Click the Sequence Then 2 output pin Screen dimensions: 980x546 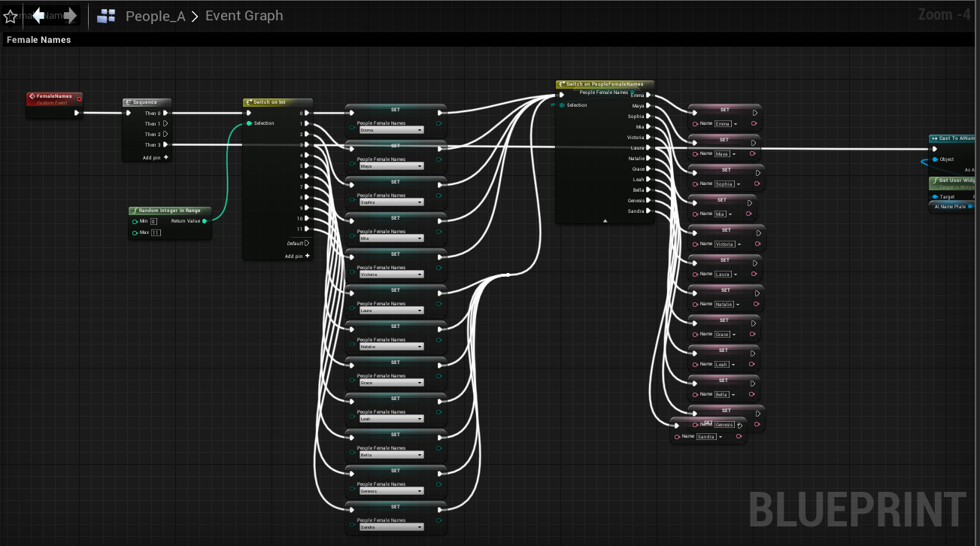165,135
